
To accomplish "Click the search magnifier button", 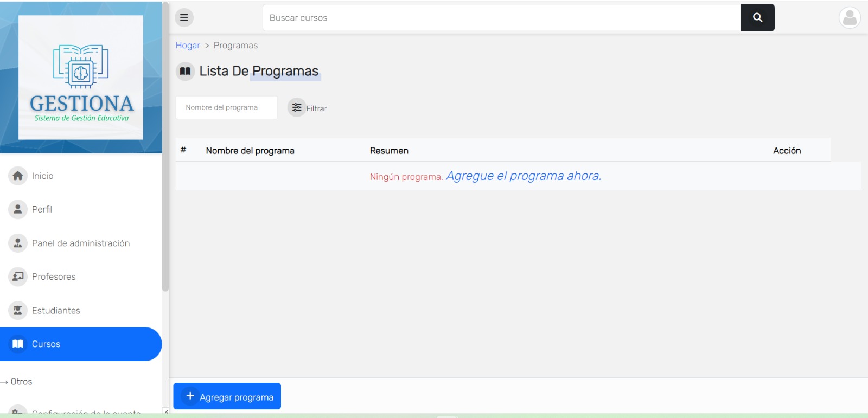I will pyautogui.click(x=757, y=18).
